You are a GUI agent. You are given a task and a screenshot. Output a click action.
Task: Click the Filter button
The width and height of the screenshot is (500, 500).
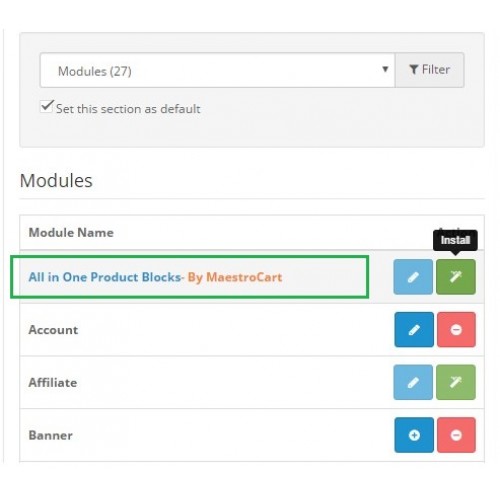tap(430, 70)
